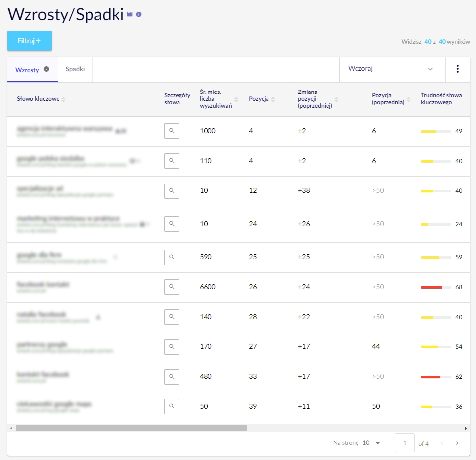Switch to the Spadki tab
This screenshot has height=460, width=476.
[75, 69]
